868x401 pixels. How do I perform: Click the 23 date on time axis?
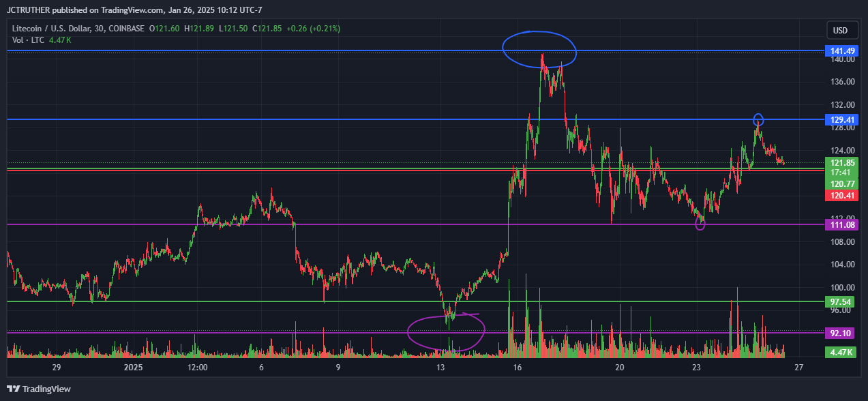pos(697,368)
